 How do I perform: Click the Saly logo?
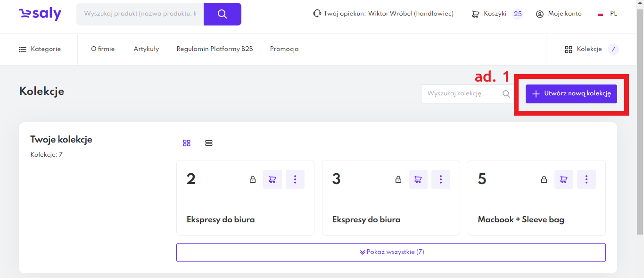[40, 14]
